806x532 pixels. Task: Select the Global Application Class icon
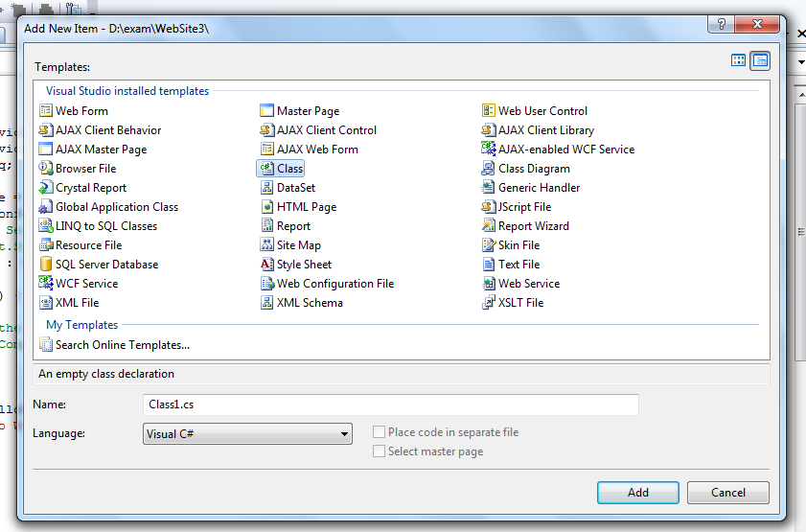46,207
